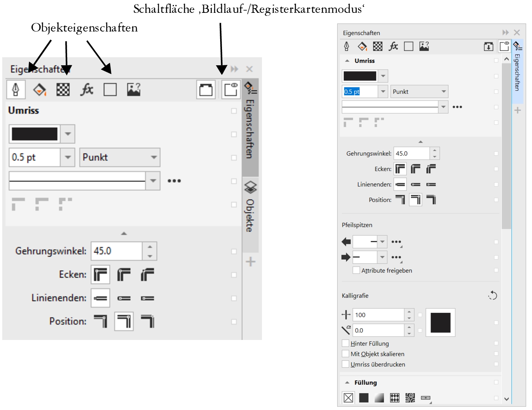Viewport: 532px width, 410px height.
Task: Collapse the Füllung section triangle
Action: 347,382
